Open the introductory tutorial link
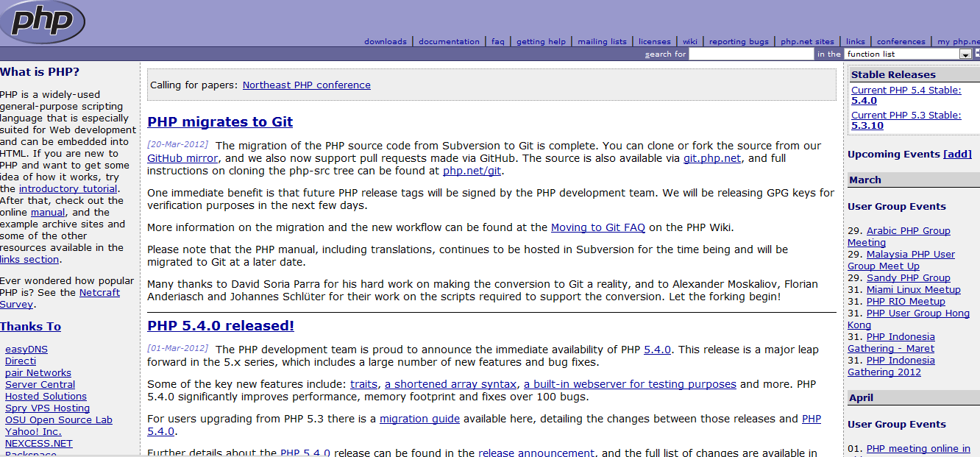The image size is (980, 457). click(68, 189)
